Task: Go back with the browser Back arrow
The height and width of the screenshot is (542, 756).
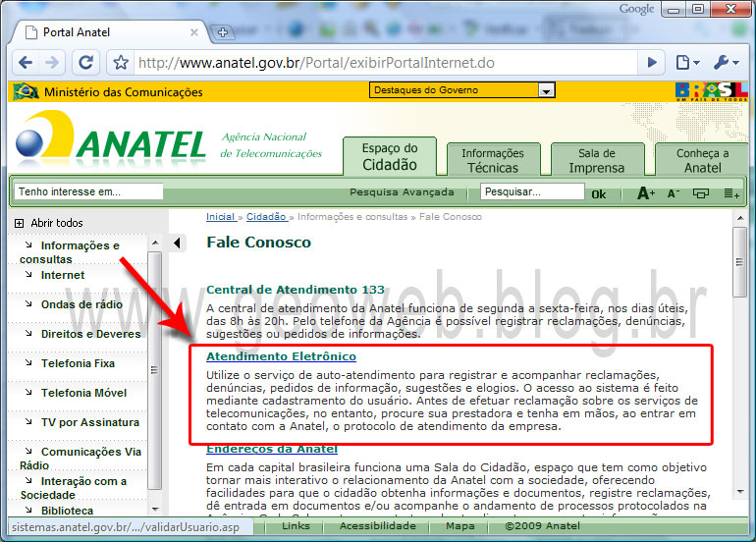Action: click(x=26, y=63)
